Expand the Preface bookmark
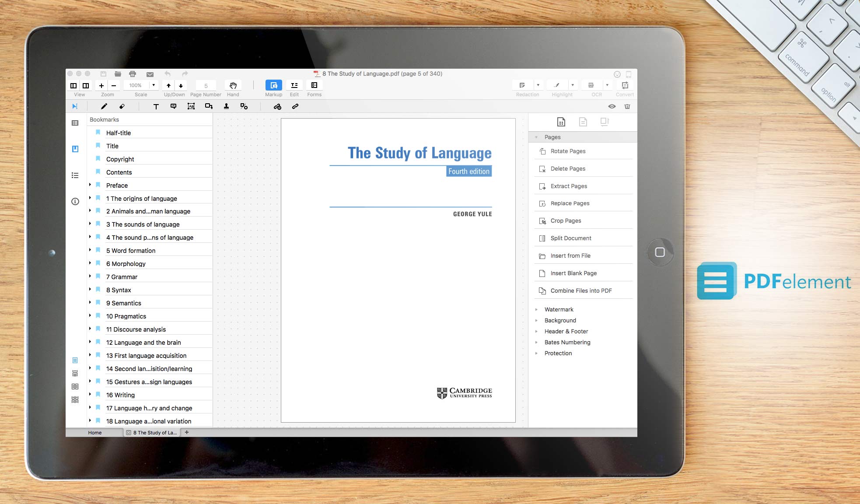Image resolution: width=860 pixels, height=504 pixels. point(90,185)
